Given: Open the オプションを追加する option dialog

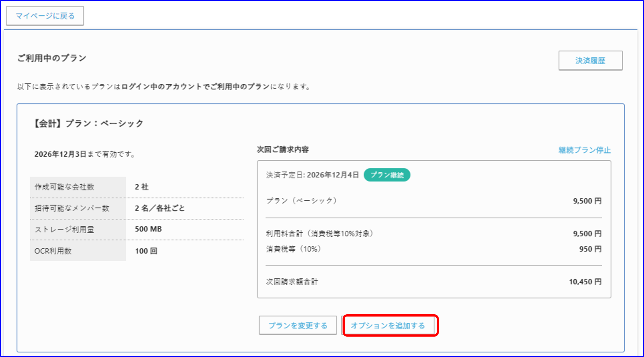Looking at the screenshot, I should pos(389,325).
